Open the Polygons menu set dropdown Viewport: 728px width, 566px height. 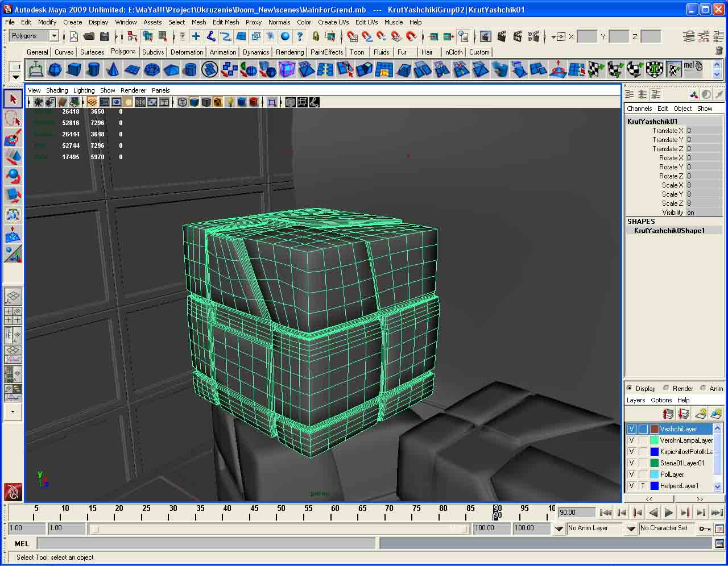(53, 36)
